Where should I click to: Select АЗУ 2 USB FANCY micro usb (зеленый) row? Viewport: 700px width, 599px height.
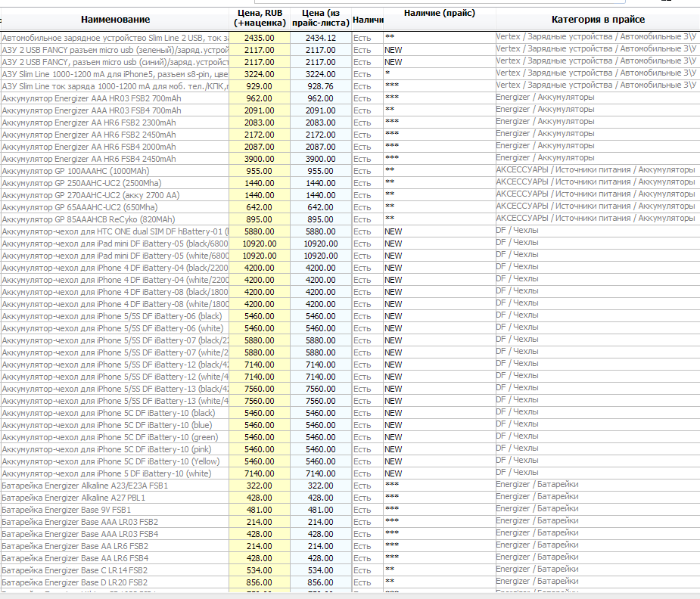[x=115, y=50]
